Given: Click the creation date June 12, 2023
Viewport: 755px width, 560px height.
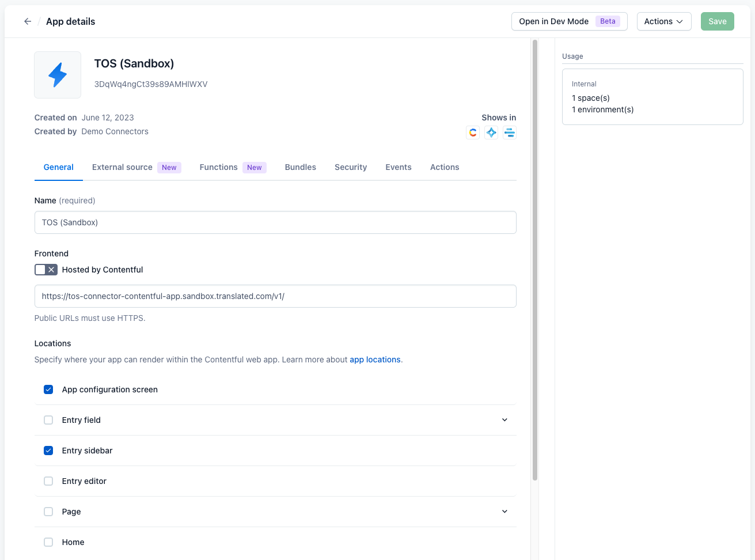Looking at the screenshot, I should coord(108,118).
